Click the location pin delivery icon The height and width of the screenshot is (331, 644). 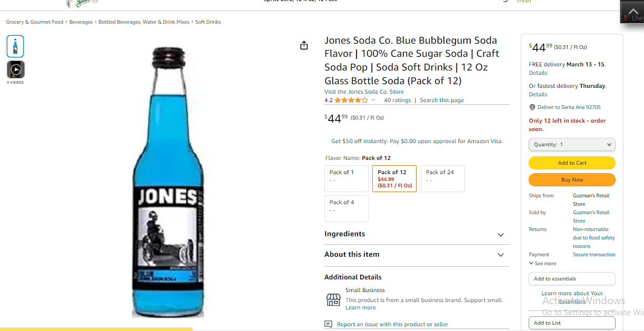(532, 107)
